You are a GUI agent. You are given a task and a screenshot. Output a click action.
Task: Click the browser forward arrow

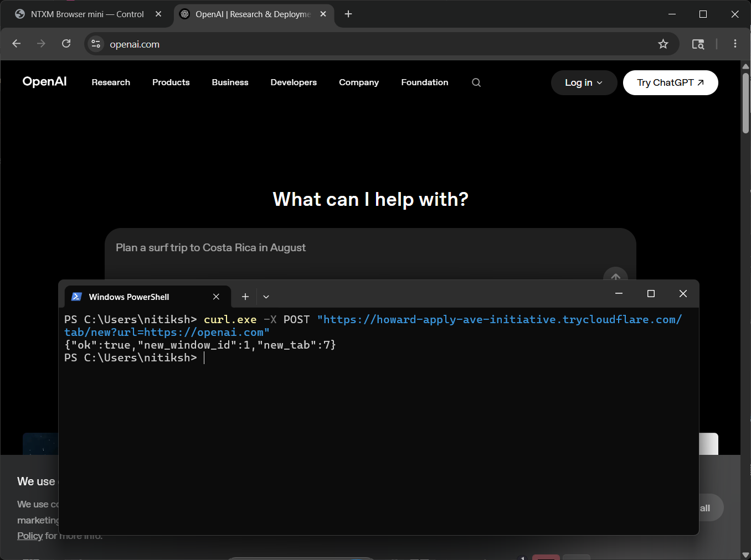pos(41,44)
